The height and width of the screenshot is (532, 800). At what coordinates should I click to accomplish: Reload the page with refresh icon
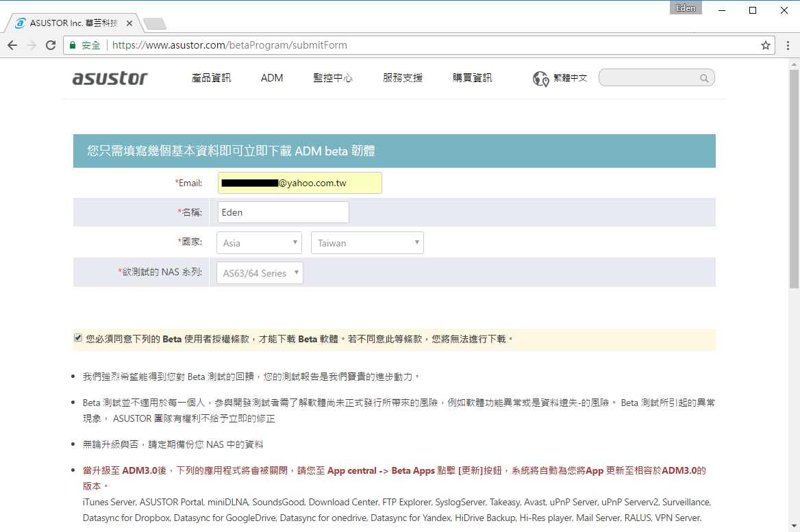pyautogui.click(x=51, y=45)
